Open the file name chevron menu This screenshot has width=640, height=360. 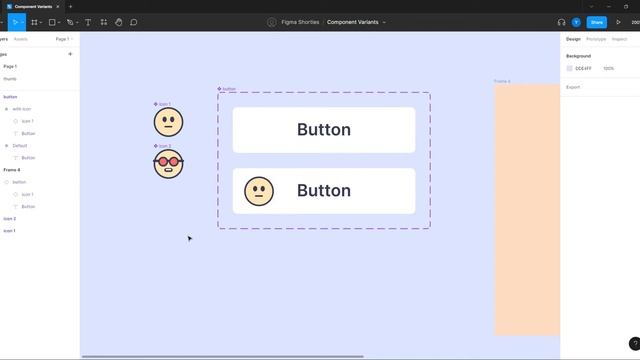click(384, 22)
